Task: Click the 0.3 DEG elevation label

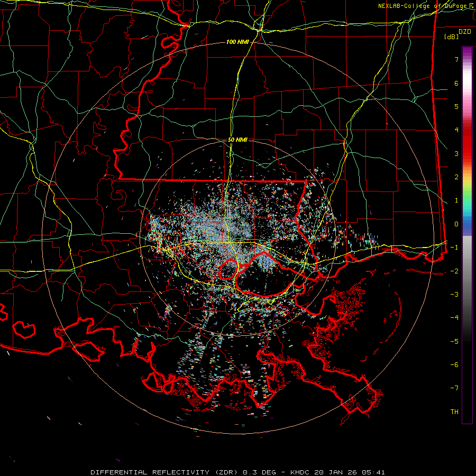Action: (260, 472)
